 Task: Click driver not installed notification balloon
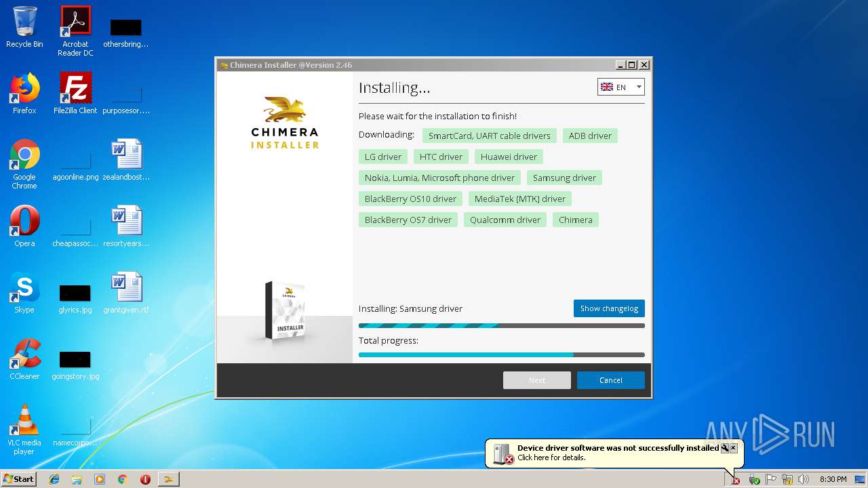tap(614, 453)
